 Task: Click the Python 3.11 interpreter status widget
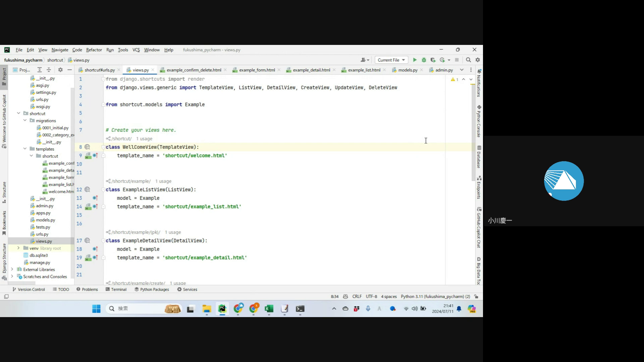pyautogui.click(x=435, y=297)
